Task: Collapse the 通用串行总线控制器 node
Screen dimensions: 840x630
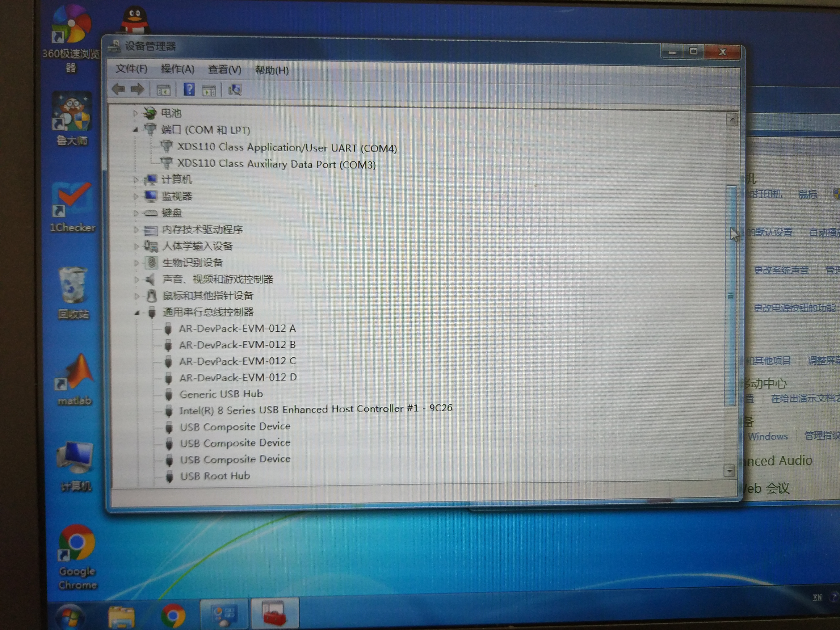Action: (137, 313)
